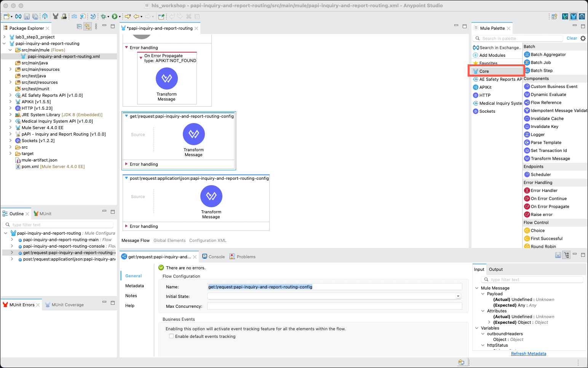Click the Refresh Metadata link

[x=529, y=354]
